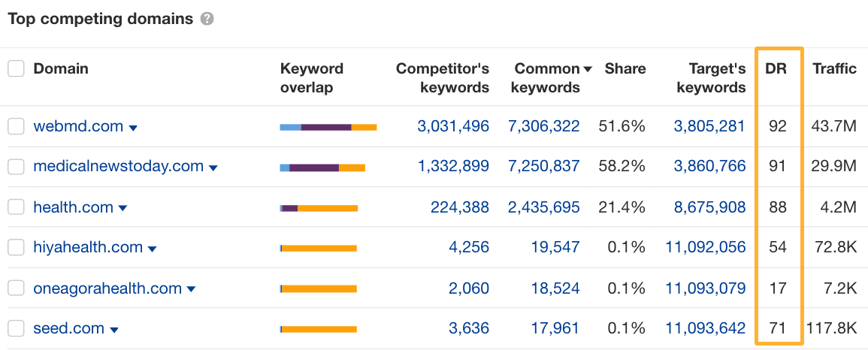This screenshot has height=350, width=868.
Task: Open the health.com domain link
Action: 74,207
